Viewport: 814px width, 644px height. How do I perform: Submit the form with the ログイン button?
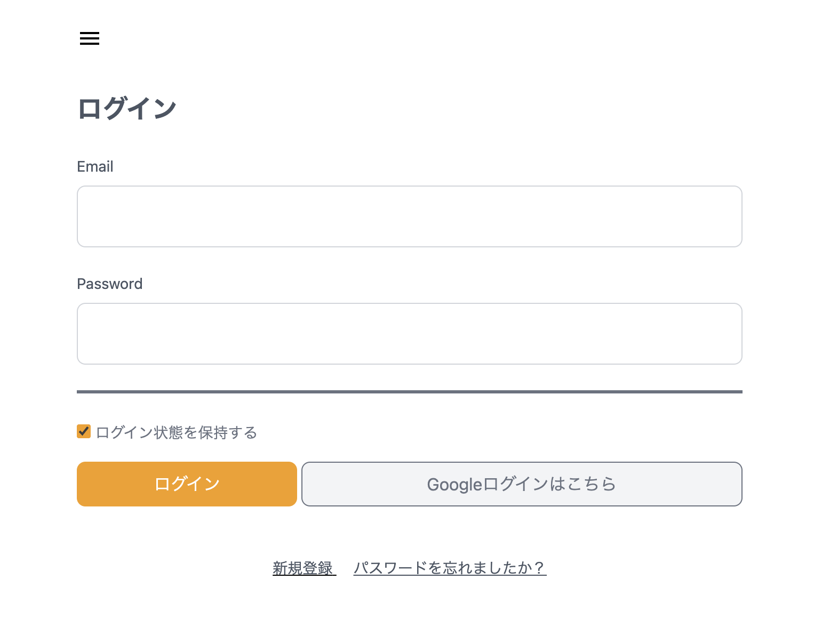point(187,484)
